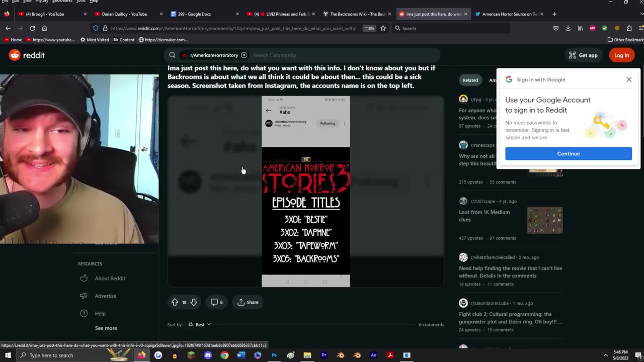Go back with the browser back arrow
The image size is (644, 362).
point(8,28)
